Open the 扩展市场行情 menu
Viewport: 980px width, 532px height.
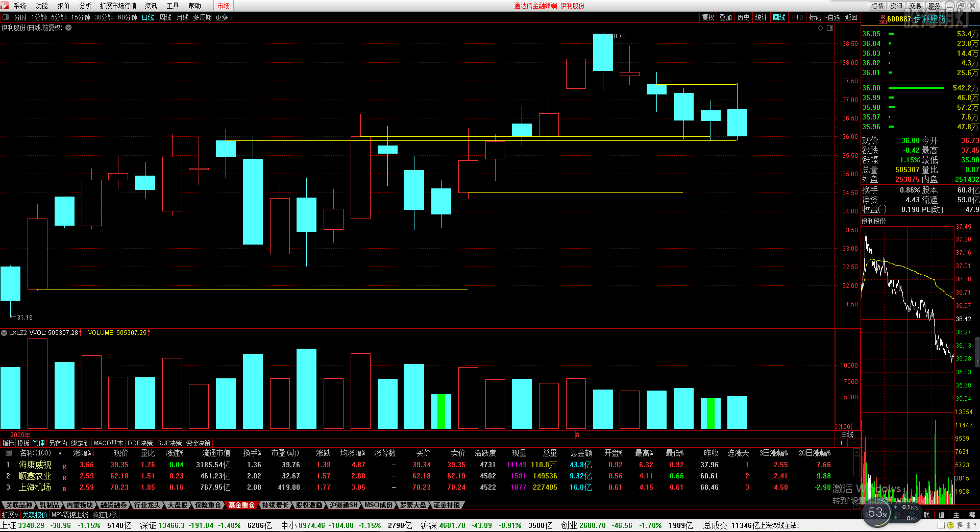118,6
